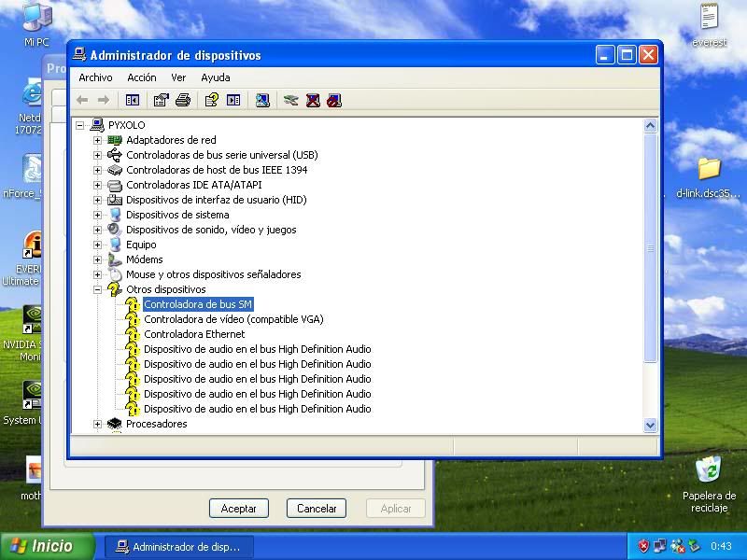
Task: Open the Ayuda menu
Action: (216, 77)
